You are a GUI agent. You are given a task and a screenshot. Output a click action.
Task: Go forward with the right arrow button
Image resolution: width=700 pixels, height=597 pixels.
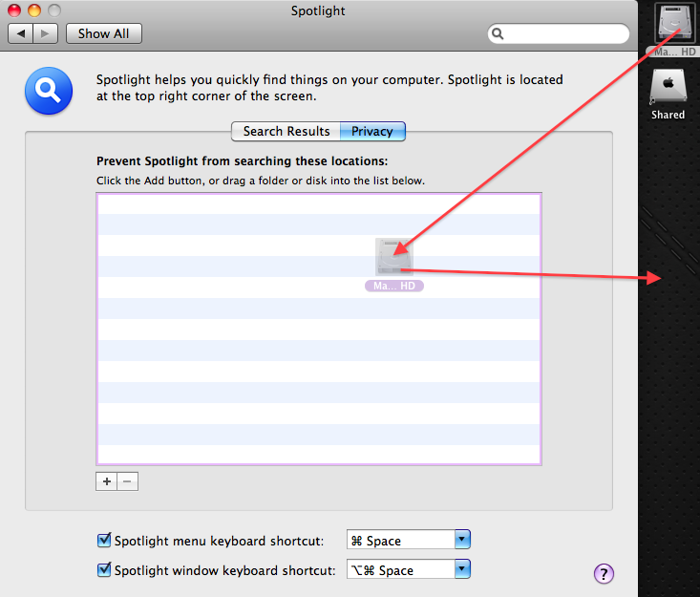pyautogui.click(x=45, y=33)
